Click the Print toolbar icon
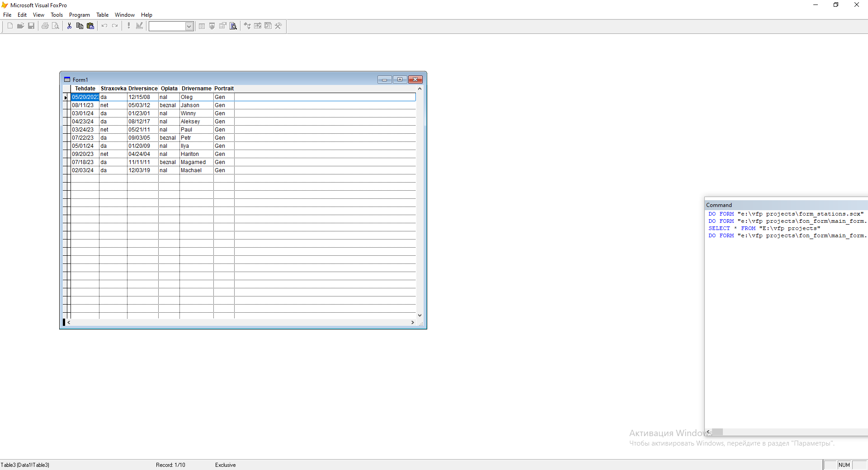Viewport: 868px width, 470px height. tap(45, 26)
